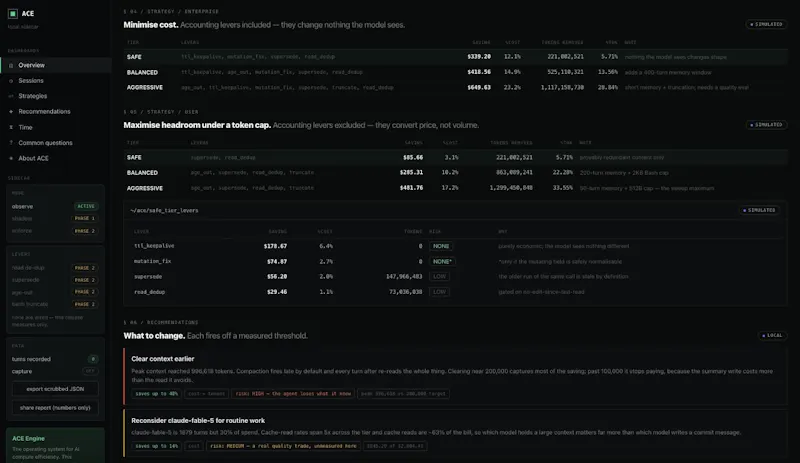Viewport: 800px width, 463px height.
Task: Click the saves up to 40% tag
Action: [x=157, y=394]
